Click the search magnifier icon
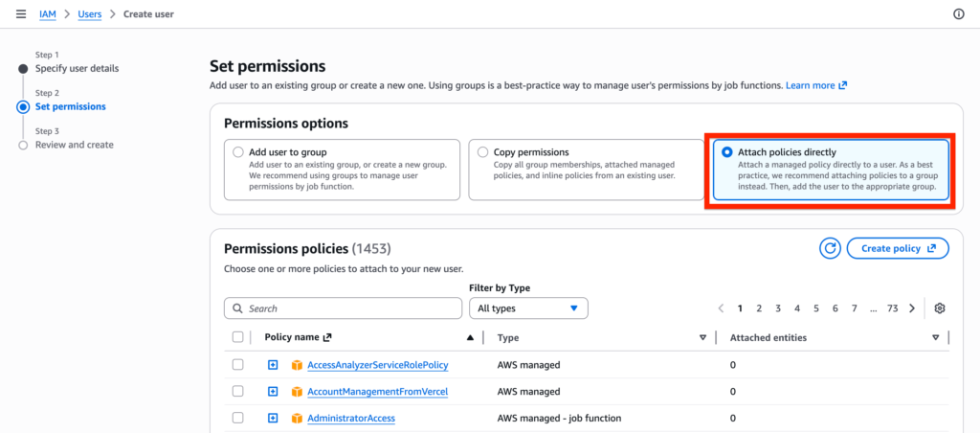Image resolution: width=980 pixels, height=433 pixels. [236, 308]
